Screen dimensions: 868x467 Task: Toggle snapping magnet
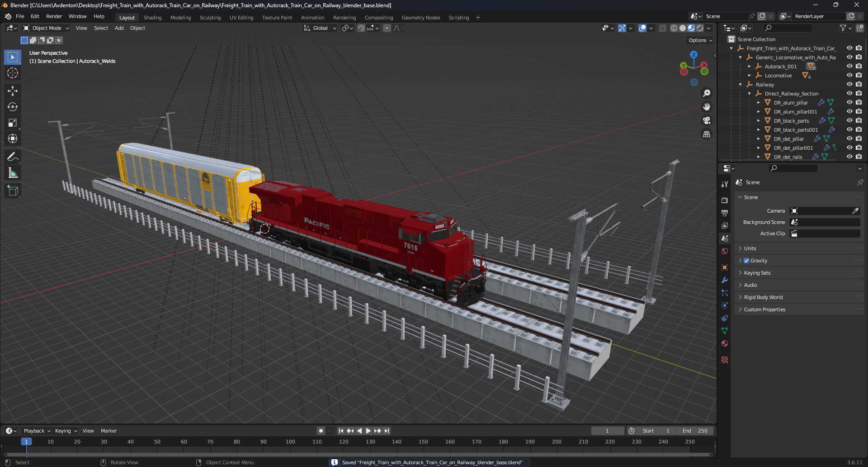(x=361, y=28)
